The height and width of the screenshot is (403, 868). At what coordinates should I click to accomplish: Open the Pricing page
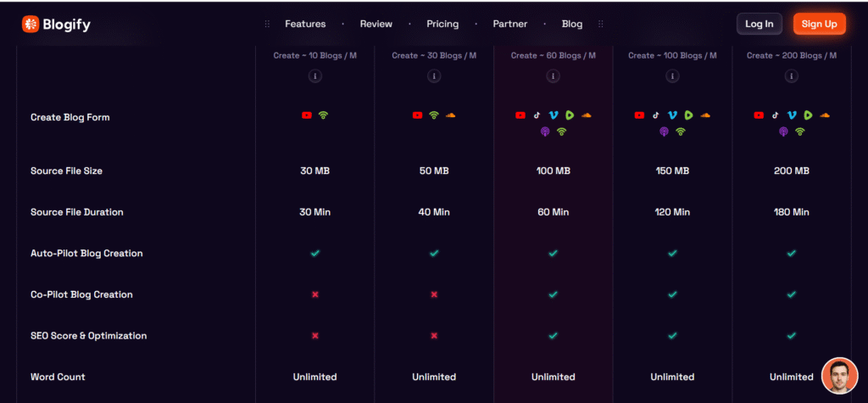click(x=442, y=24)
